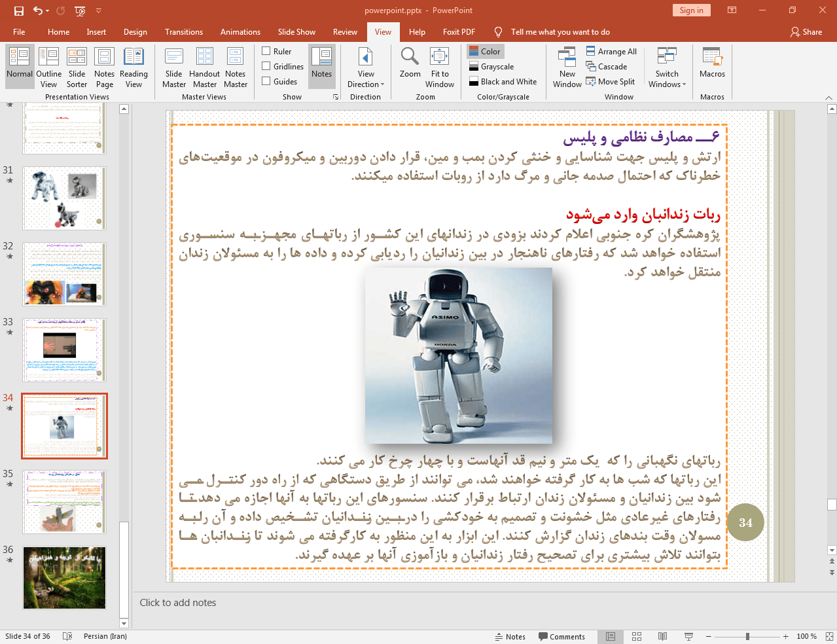Switch to Normal view from status bar
837x644 pixels.
pos(611,637)
